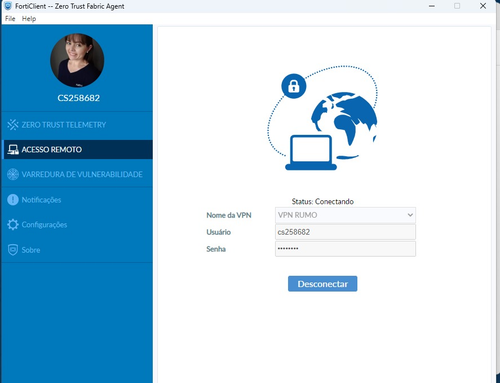Click the Configurações gear icon
500x383 pixels.
tap(13, 225)
